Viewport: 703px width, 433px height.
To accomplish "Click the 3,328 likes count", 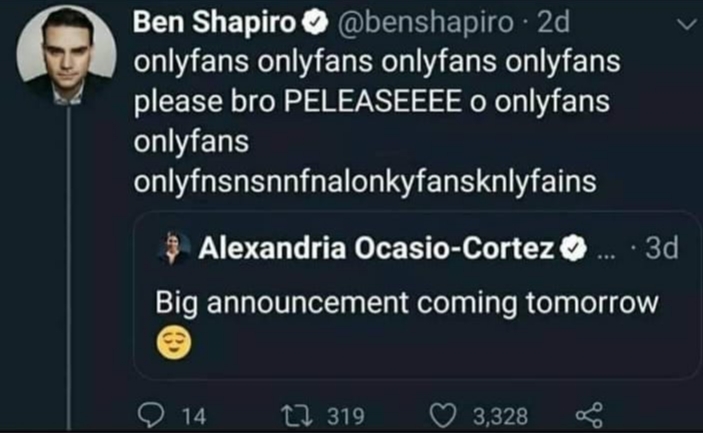I will click(x=501, y=416).
